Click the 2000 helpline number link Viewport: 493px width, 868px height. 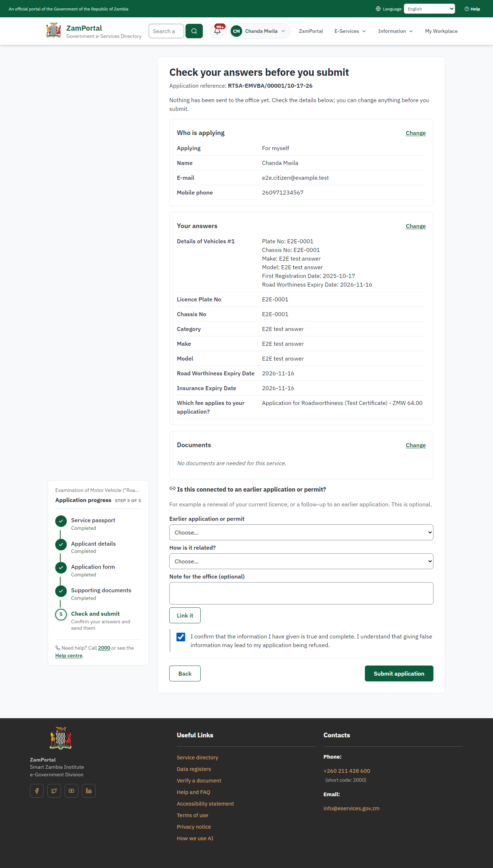click(x=104, y=648)
